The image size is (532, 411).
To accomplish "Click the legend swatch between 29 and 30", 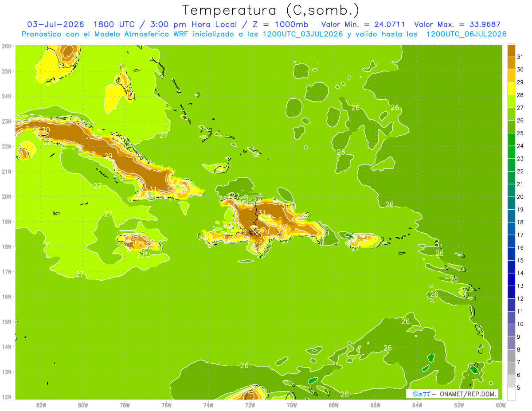I will (511, 76).
